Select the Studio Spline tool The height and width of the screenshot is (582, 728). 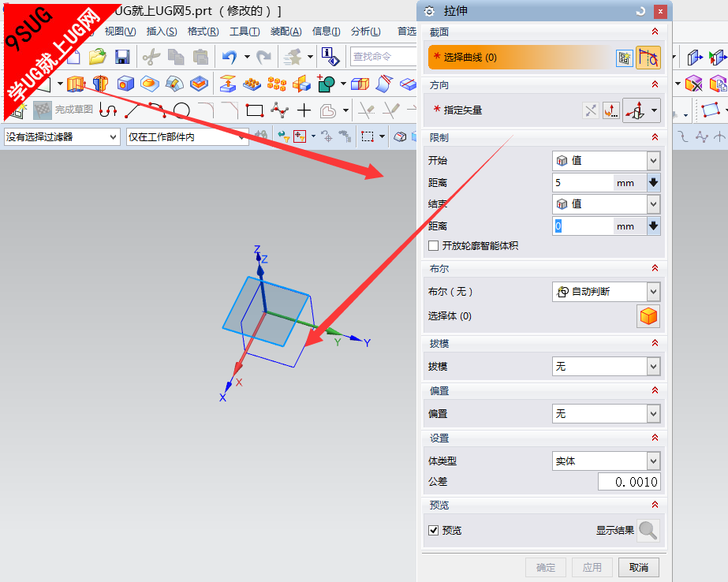[x=279, y=110]
